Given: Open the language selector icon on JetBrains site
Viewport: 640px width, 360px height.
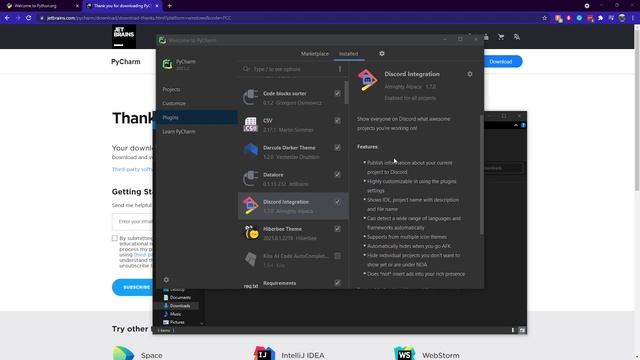Looking at the screenshot, I should tap(516, 37).
